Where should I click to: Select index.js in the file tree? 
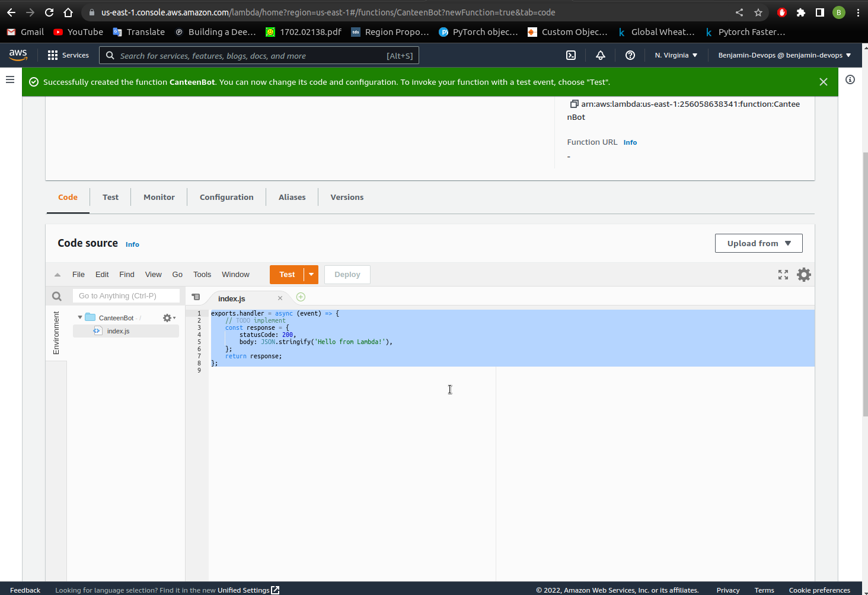[x=118, y=331]
